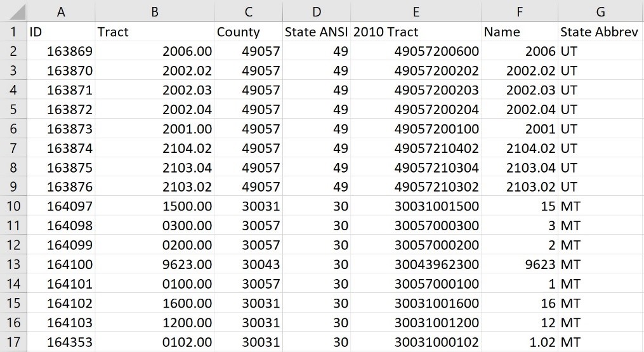Image resolution: width=644 pixels, height=352 pixels.
Task: Select Name cell 16
Action: coord(520,303)
